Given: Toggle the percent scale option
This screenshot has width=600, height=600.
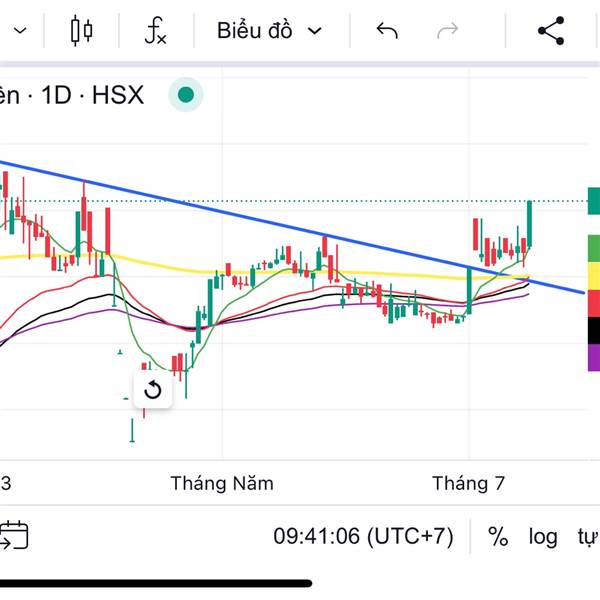Looking at the screenshot, I should (498, 536).
